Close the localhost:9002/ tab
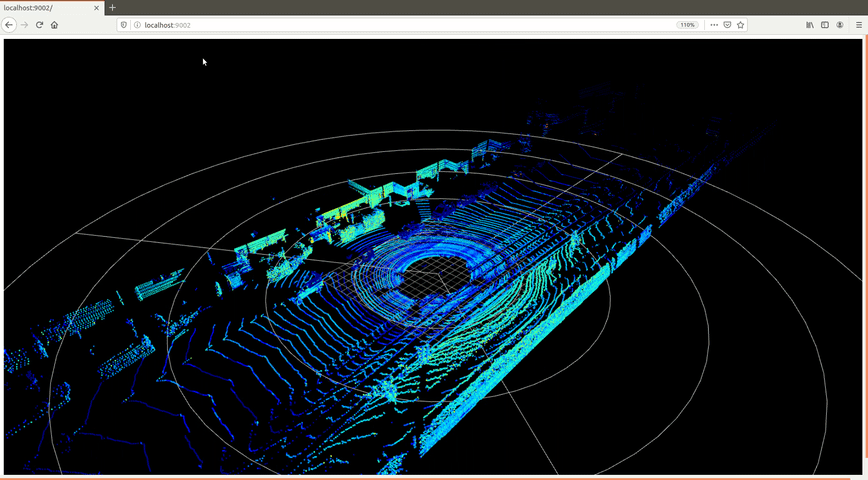The height and width of the screenshot is (480, 868). coord(96,8)
